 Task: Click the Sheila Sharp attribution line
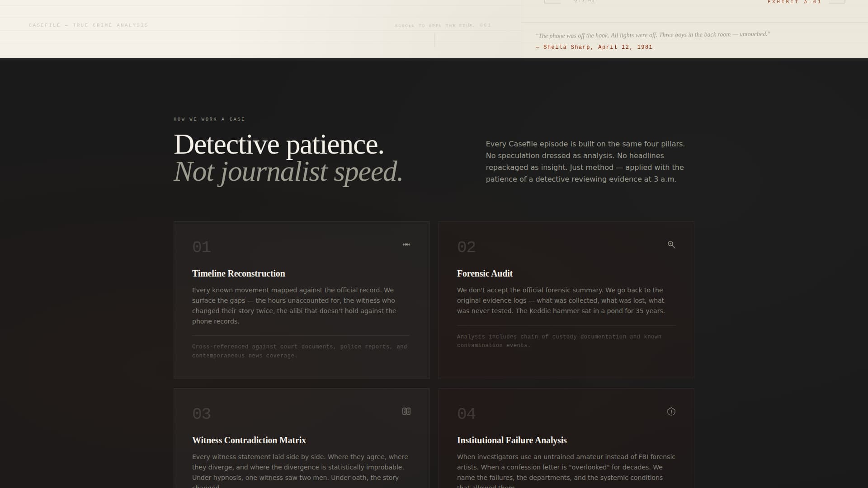pyautogui.click(x=594, y=47)
